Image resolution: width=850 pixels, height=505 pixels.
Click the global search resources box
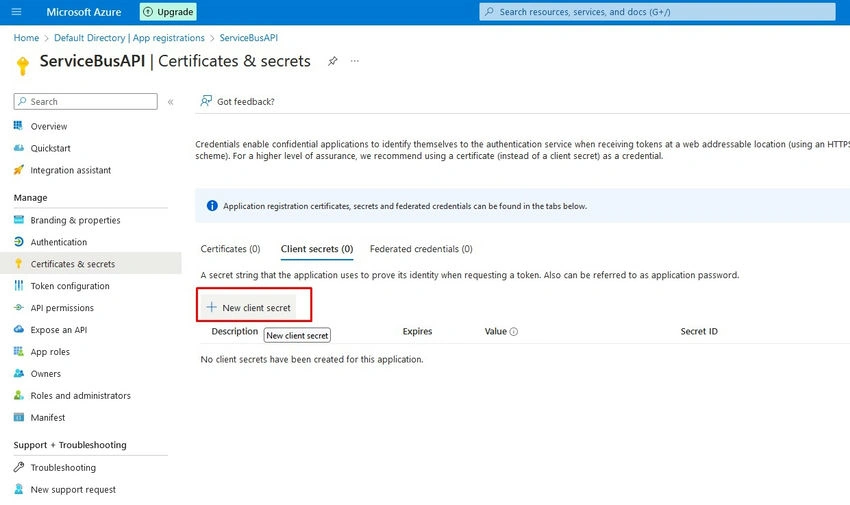[657, 12]
